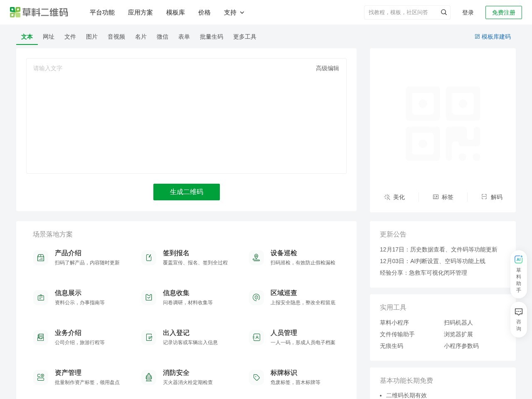The width and height of the screenshot is (532, 399).
Task: Switch to the 网址 tab
Action: point(49,37)
